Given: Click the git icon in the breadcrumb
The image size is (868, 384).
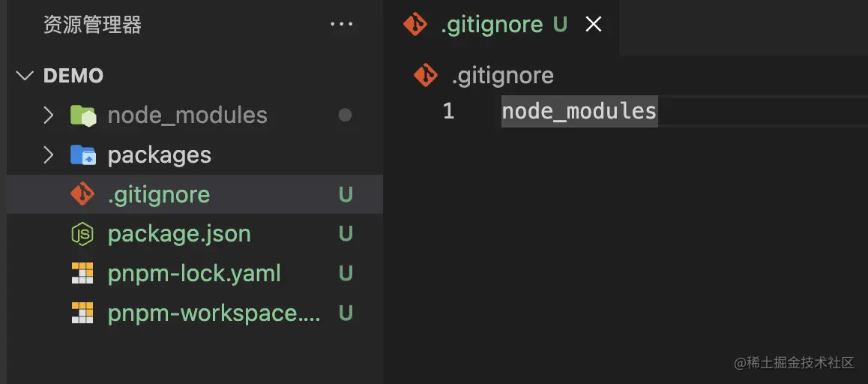Looking at the screenshot, I should tap(426, 76).
